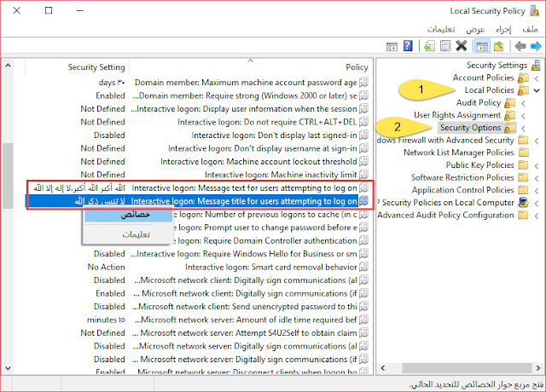Open the تعليمات menu in menu bar
Viewport: 546px width, 392px height.
pos(441,29)
